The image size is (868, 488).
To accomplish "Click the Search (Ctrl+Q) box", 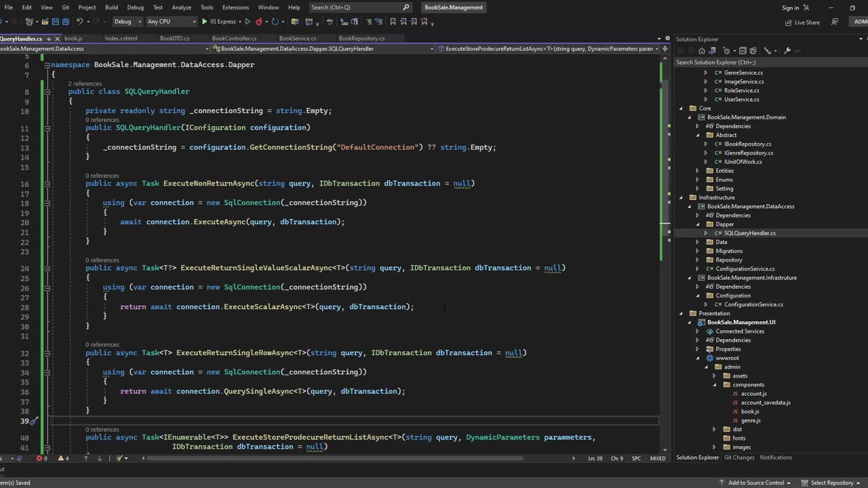I will point(360,7).
